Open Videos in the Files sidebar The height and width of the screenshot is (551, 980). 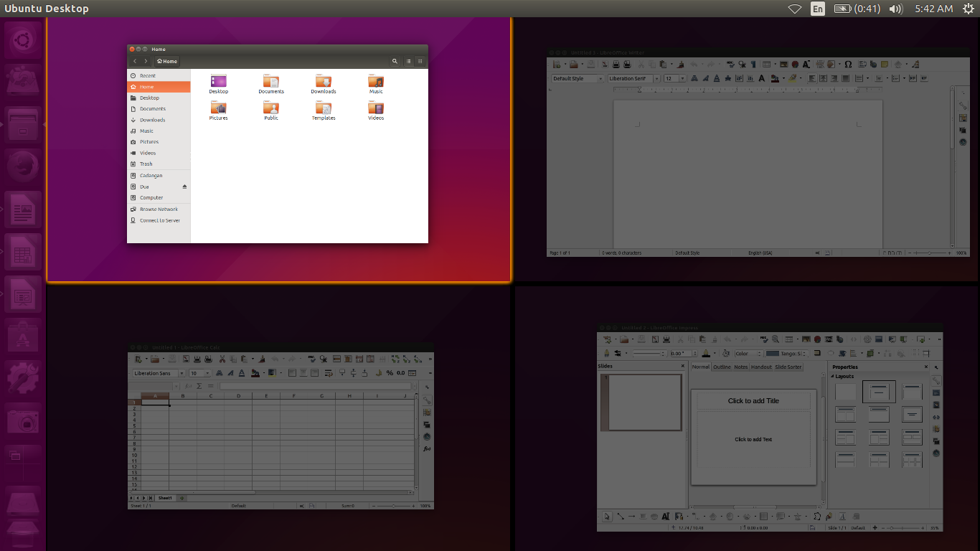point(159,153)
